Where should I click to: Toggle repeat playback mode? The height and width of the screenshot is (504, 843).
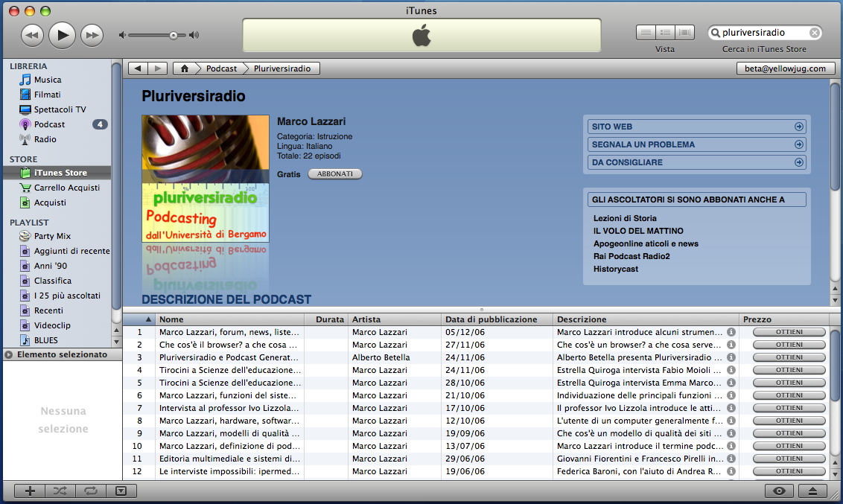pos(89,491)
